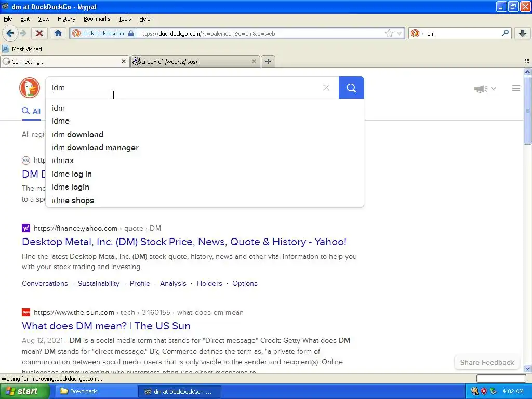Open the Analysis sublink
This screenshot has width=532, height=399.
tap(173, 283)
